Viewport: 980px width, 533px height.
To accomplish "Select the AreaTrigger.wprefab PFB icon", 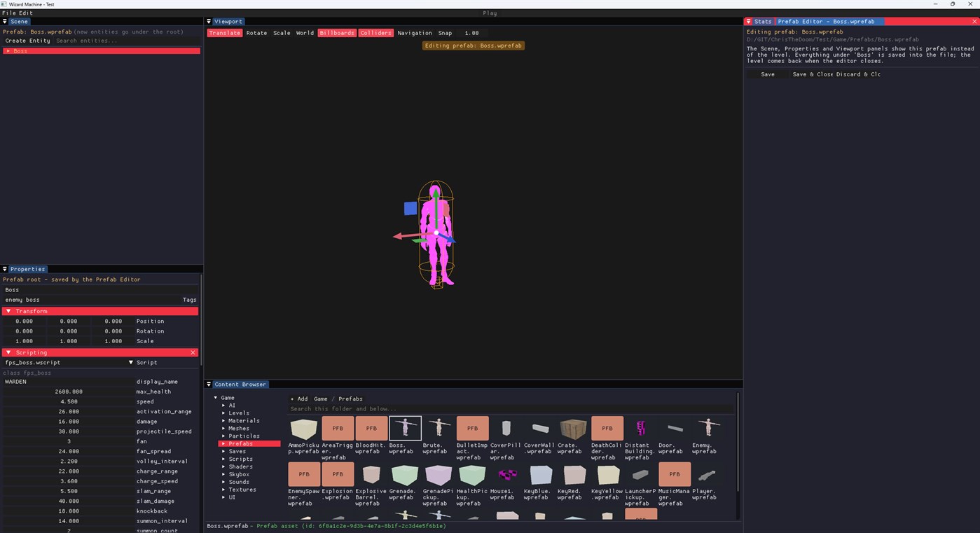I will click(x=338, y=428).
